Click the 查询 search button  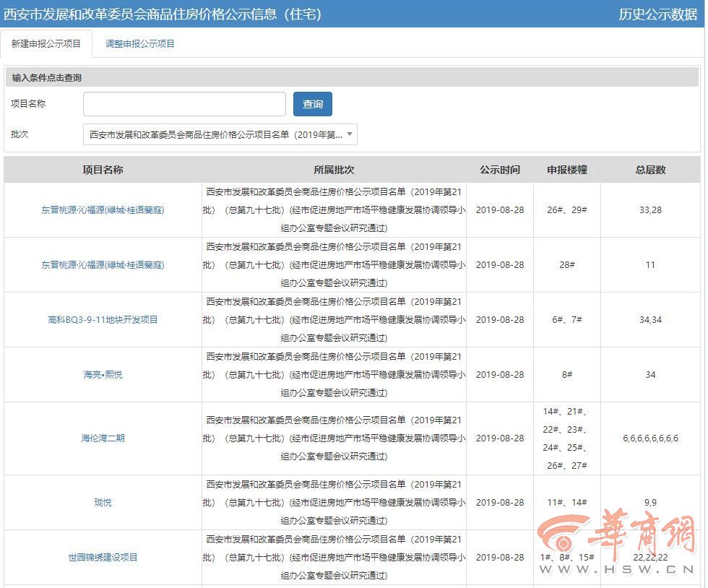(x=312, y=104)
